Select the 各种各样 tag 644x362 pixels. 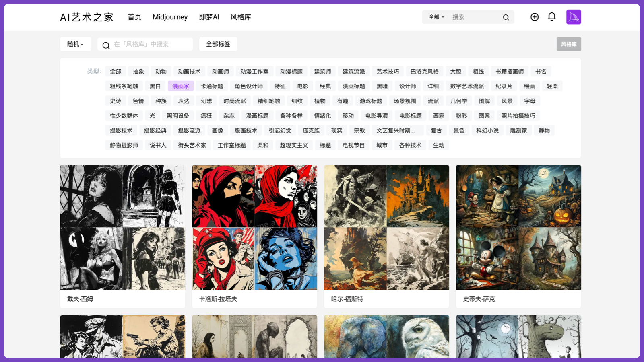[291, 115]
